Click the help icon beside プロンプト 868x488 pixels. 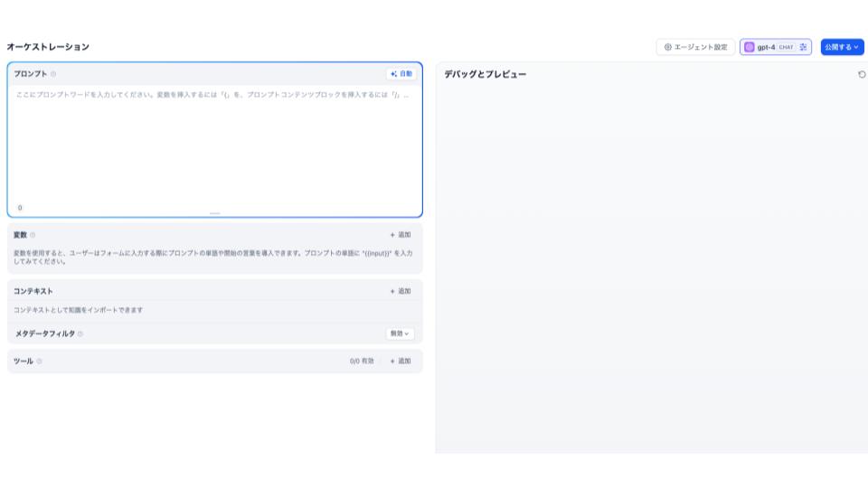(x=53, y=74)
